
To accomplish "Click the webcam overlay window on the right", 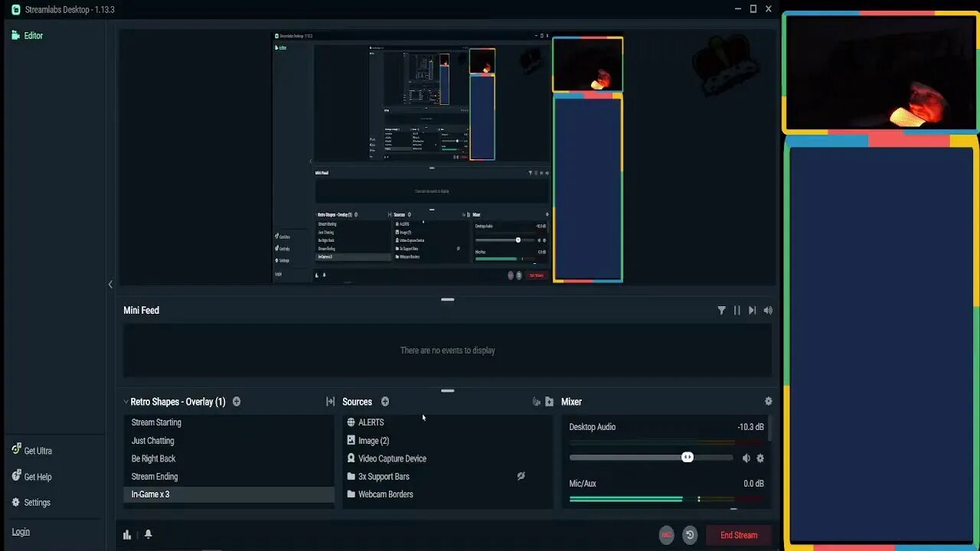I will (880, 73).
